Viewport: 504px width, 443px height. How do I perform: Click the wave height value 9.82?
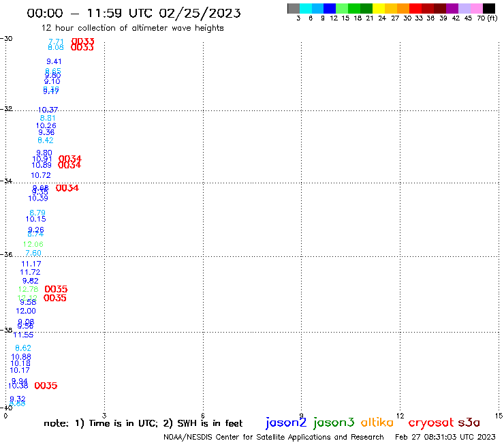click(x=30, y=281)
